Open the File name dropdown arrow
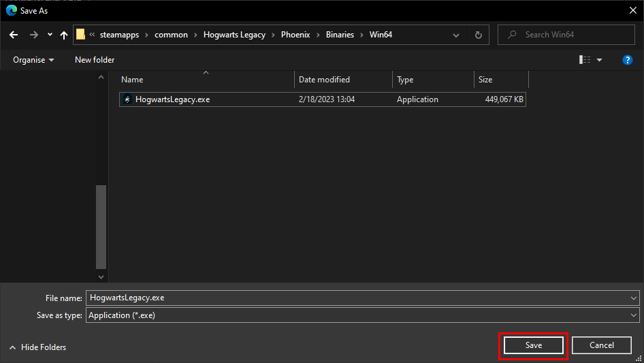 coord(634,298)
